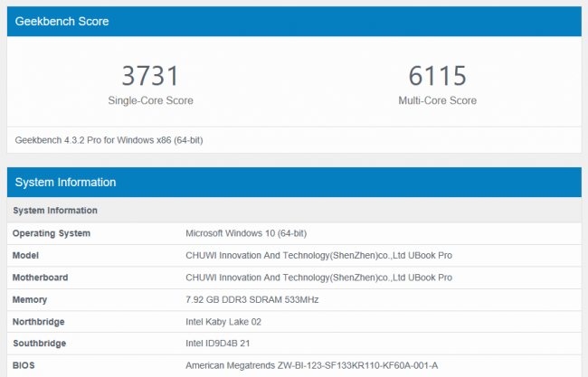Select the multi-core score 6115
The height and width of the screenshot is (377, 588).
pos(437,76)
